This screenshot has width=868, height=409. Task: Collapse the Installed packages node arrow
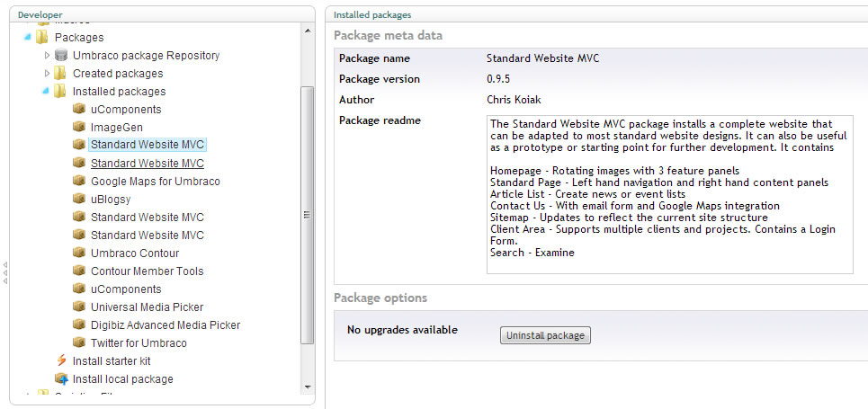point(45,92)
